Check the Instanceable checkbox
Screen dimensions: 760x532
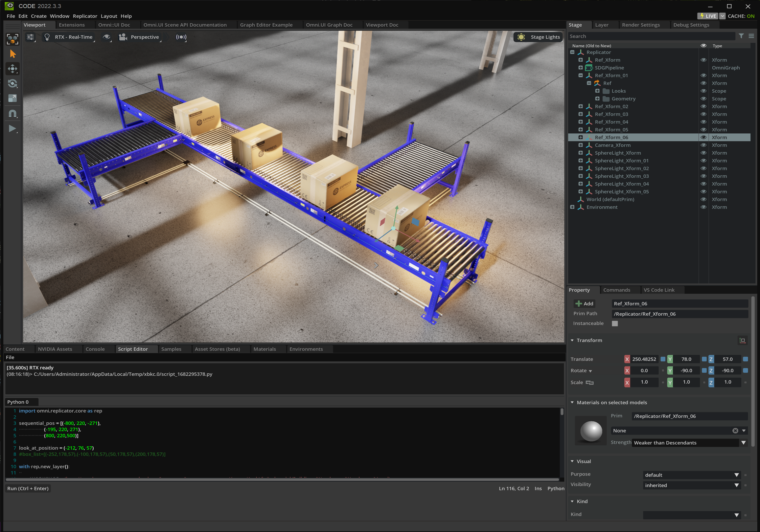615,323
